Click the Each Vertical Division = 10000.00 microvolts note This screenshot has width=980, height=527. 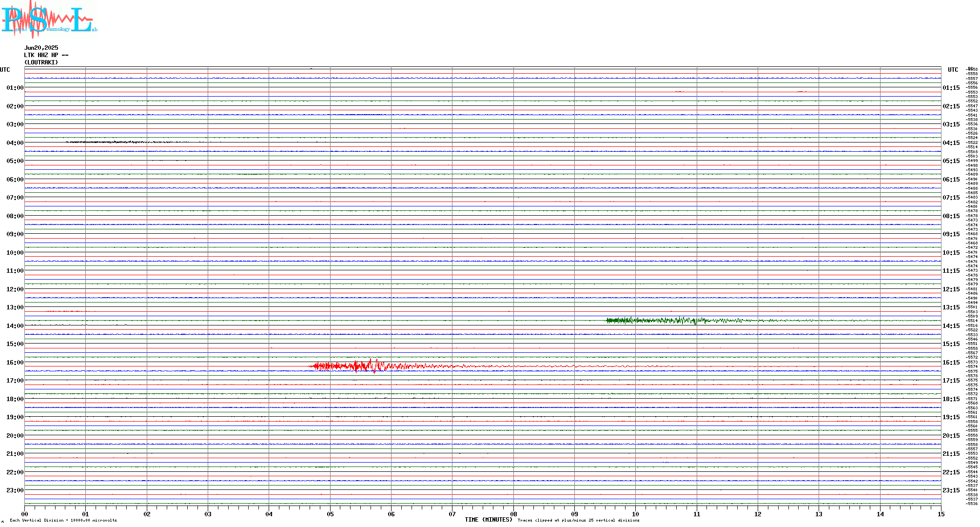point(63,520)
